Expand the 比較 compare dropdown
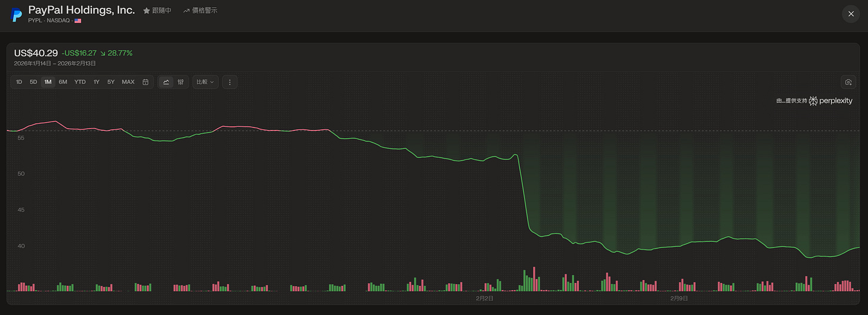Image resolution: width=868 pixels, height=315 pixels. (206, 82)
